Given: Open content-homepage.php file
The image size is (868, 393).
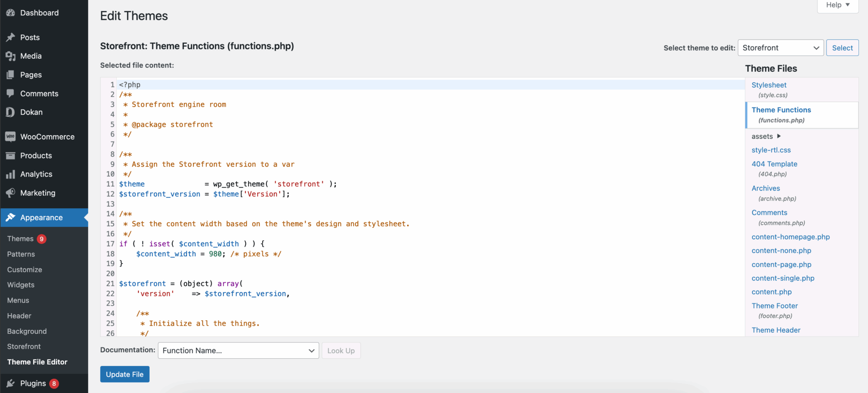Looking at the screenshot, I should point(791,237).
